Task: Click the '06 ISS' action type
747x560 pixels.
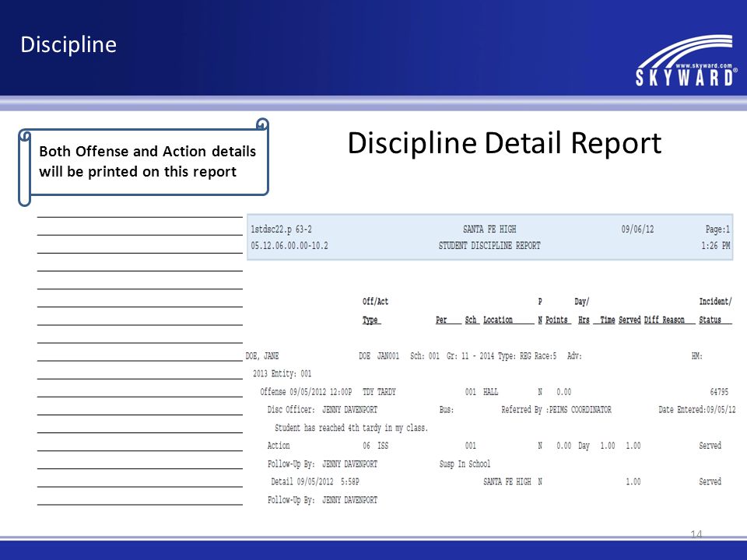Action: (x=375, y=446)
